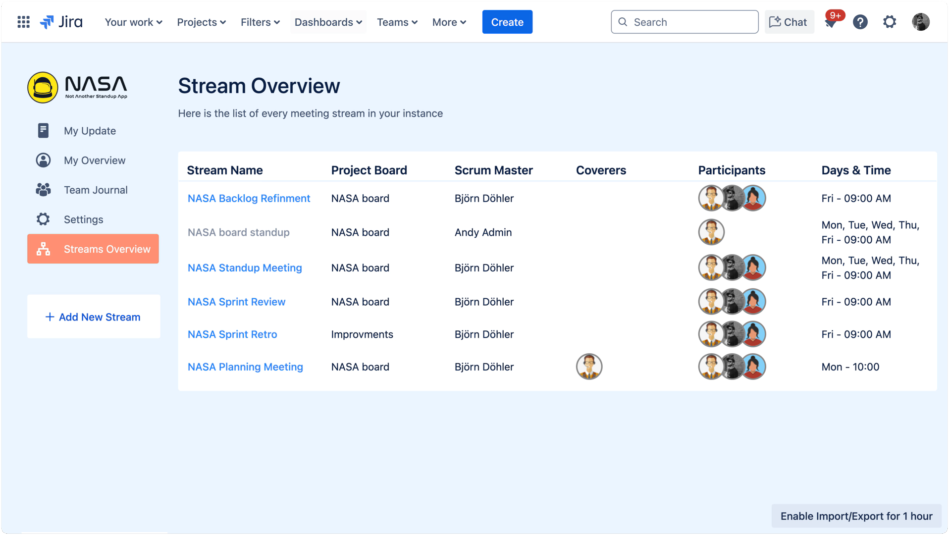Click Enable Import/Export for 1 hour

(x=856, y=516)
